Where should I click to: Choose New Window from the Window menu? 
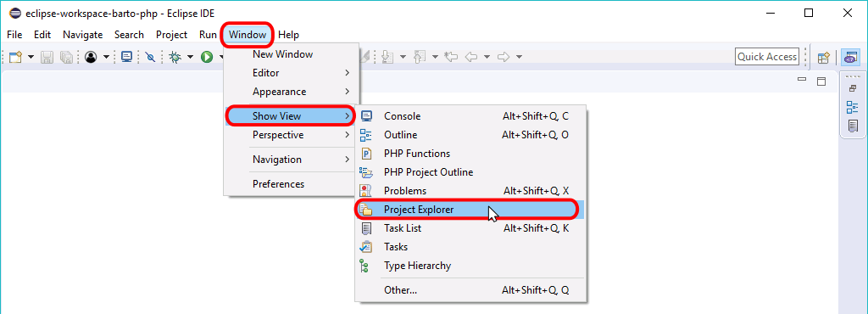(x=292, y=54)
